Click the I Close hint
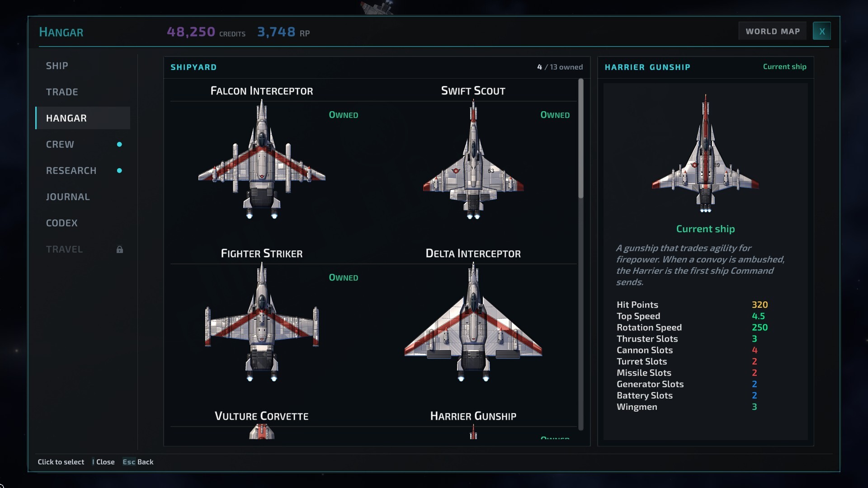Image resolution: width=868 pixels, height=488 pixels. 104,462
